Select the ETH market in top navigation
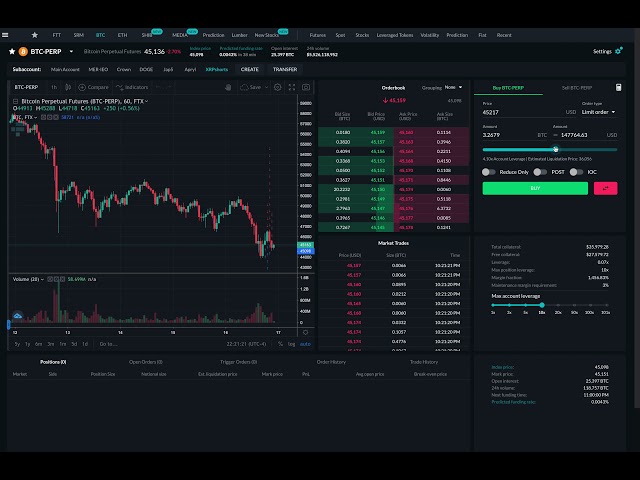The image size is (640, 480). (122, 35)
